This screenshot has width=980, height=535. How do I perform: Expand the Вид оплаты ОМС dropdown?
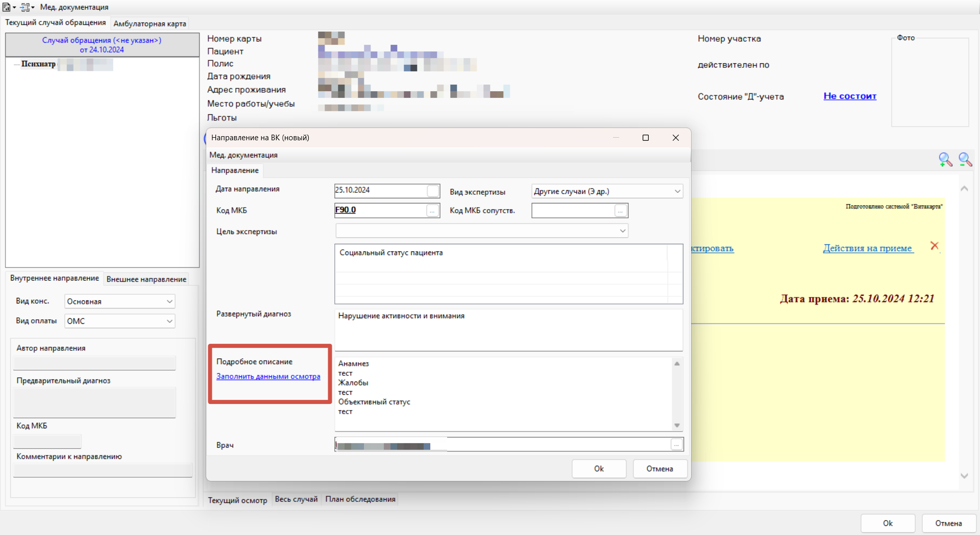click(169, 321)
